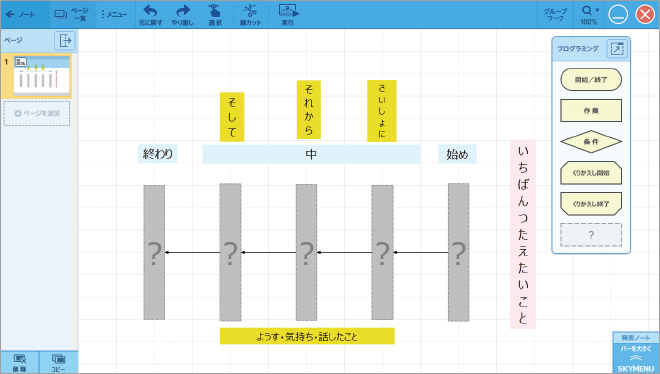The image size is (660, 374).
Task: Pop out the プログラミング panel icon
Action: 617,49
